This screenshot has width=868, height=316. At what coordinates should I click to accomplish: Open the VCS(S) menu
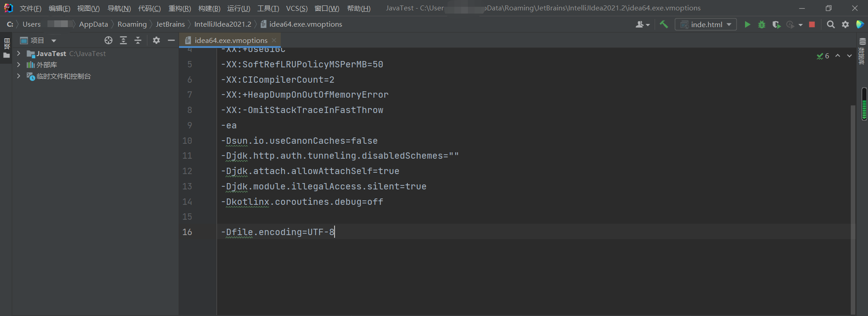click(x=297, y=9)
